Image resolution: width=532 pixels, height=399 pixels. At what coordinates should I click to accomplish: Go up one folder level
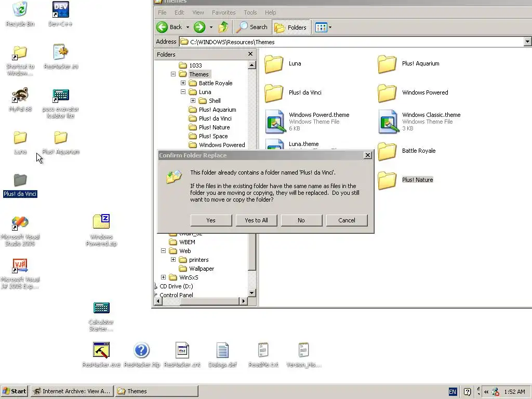pos(223,27)
